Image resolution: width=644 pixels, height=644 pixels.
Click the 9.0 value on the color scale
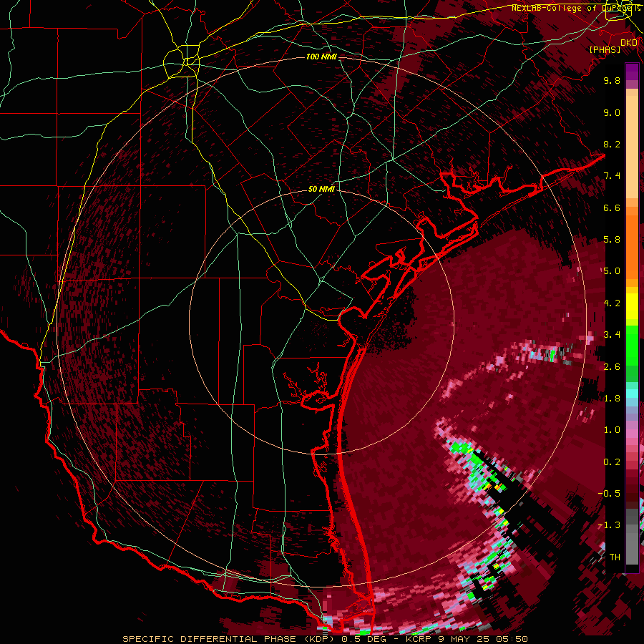coord(612,112)
